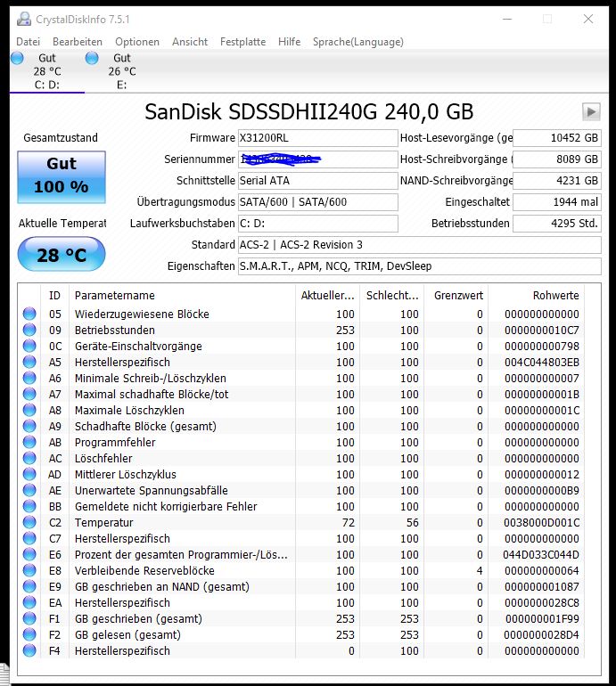This screenshot has height=686, width=616.
Task: Click the CrystalDiskInfo title bar icon
Action: (24, 20)
